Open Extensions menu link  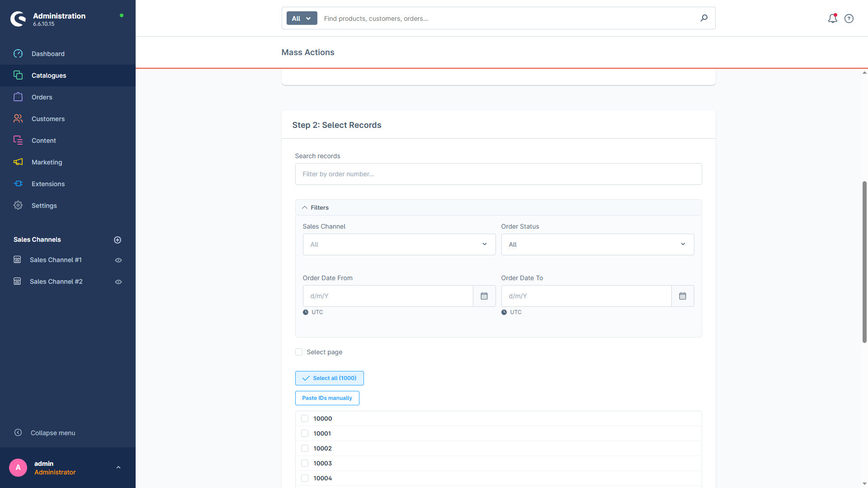[68, 184]
